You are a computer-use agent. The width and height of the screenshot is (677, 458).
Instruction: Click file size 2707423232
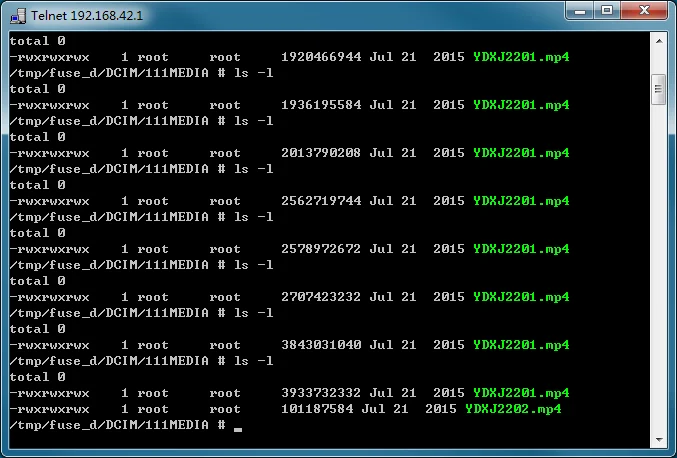pyautogui.click(x=321, y=297)
